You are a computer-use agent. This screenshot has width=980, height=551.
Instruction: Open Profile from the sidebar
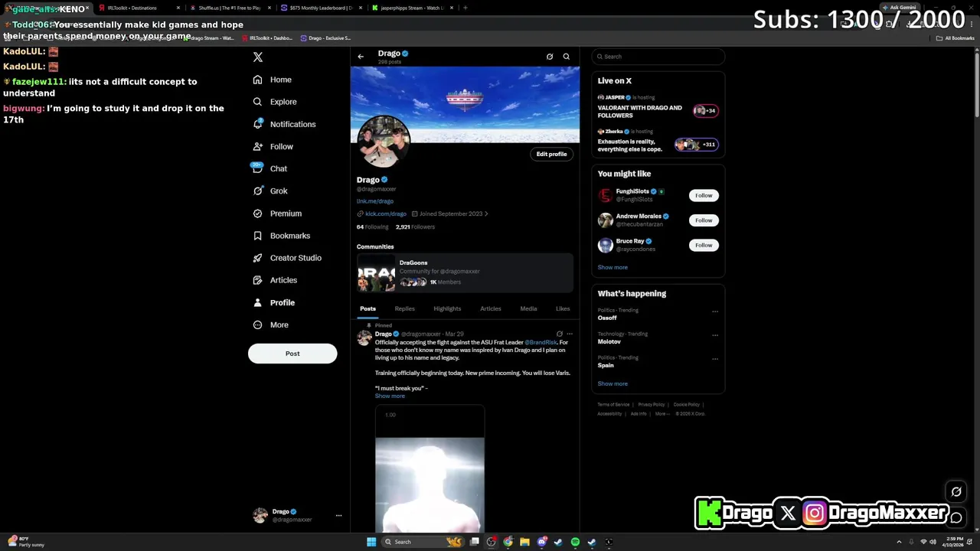coord(274,302)
